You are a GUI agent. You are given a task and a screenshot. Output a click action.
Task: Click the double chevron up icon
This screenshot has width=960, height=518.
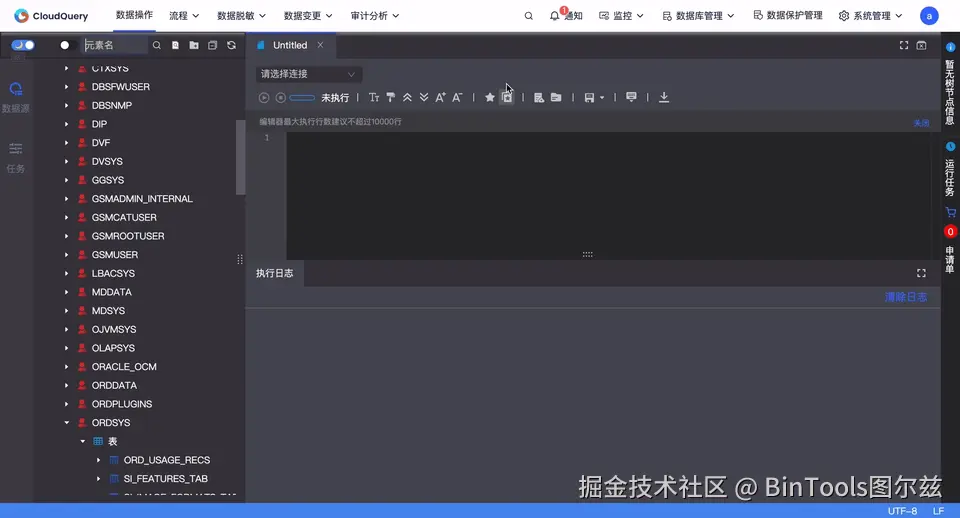(407, 97)
